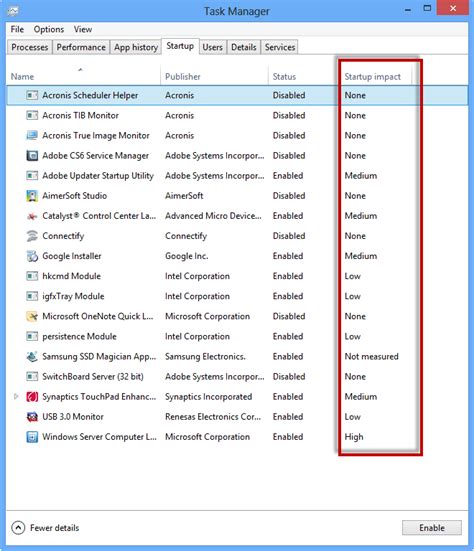Switch to the Details tab
The width and height of the screenshot is (474, 551).
click(x=244, y=47)
